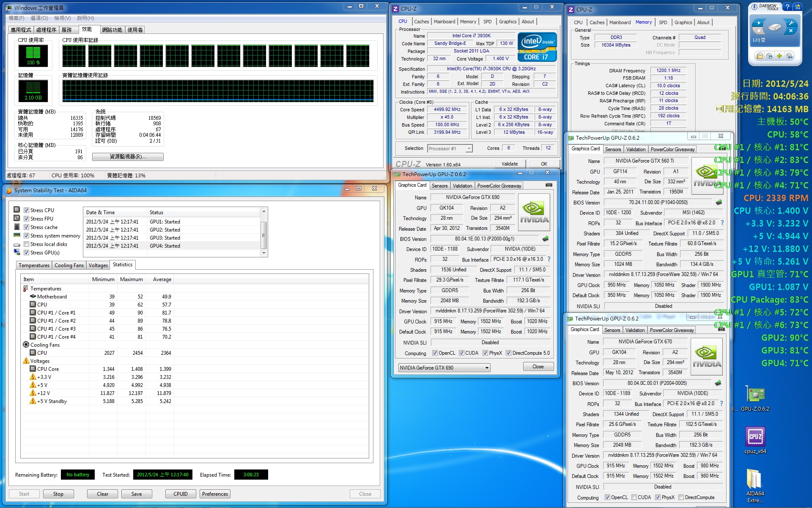Switch to the 網路功能 tab in Task Manager
This screenshot has width=812, height=508.
click(x=112, y=30)
